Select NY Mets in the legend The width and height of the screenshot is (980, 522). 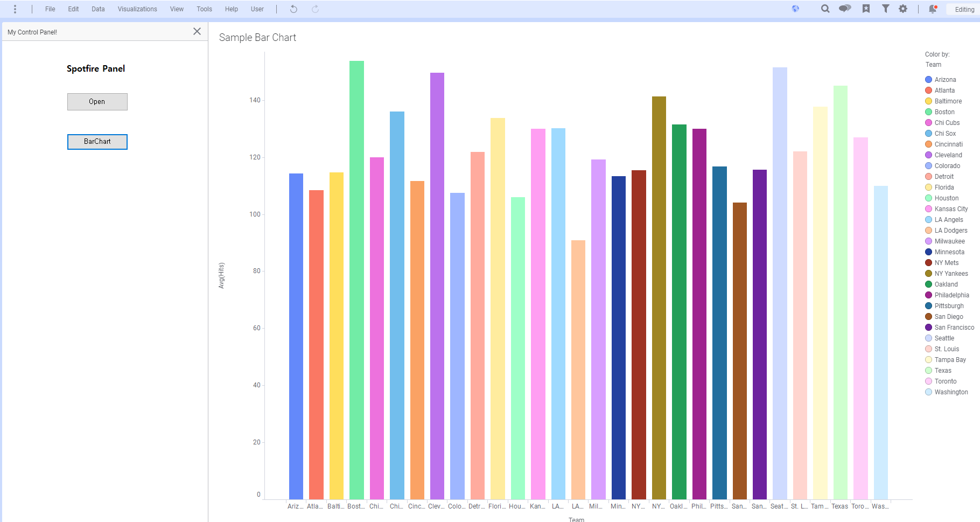coord(942,263)
